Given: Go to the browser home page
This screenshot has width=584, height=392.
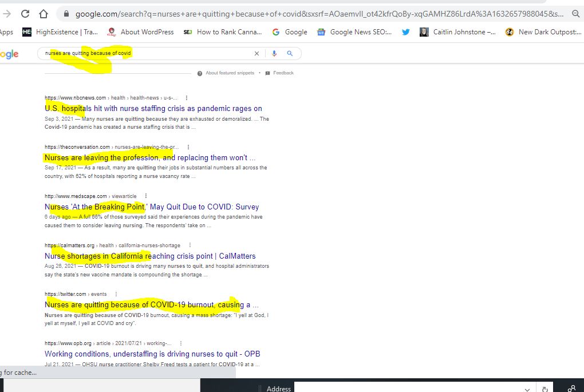Looking at the screenshot, I should coord(44,14).
